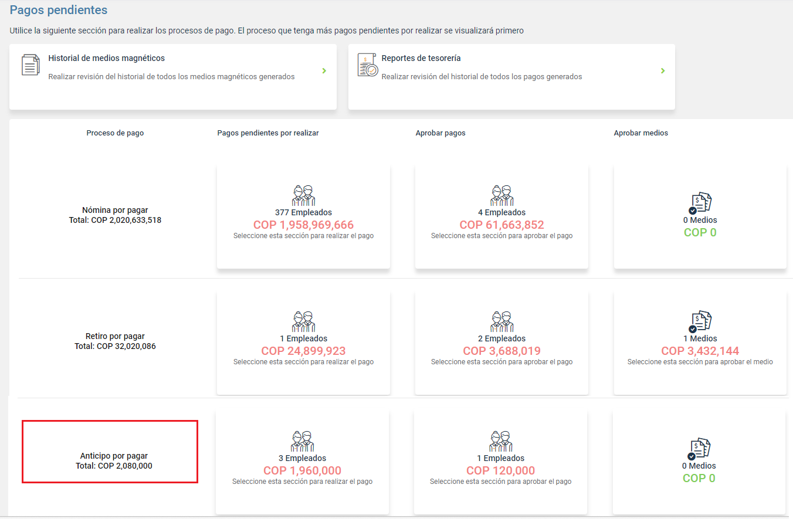Click Total: COP 2,020,633,518 text
Screen dimensions: 793x532
point(115,220)
